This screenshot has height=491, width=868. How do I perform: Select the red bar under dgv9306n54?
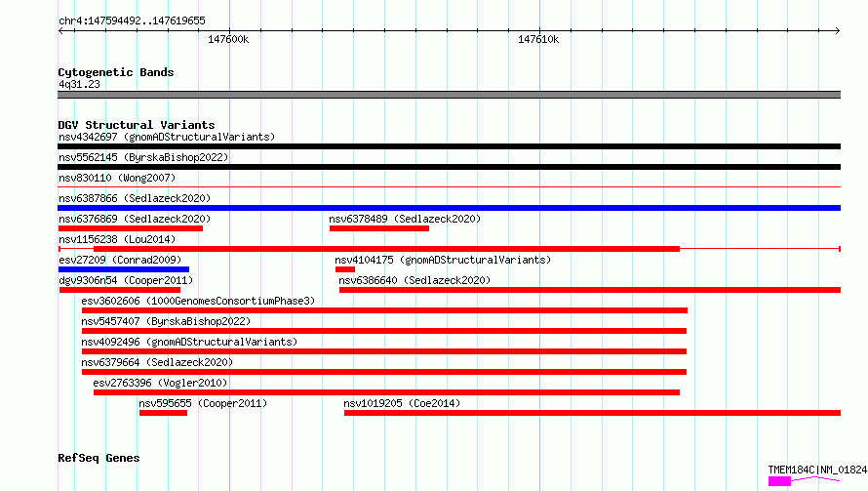coord(120,290)
